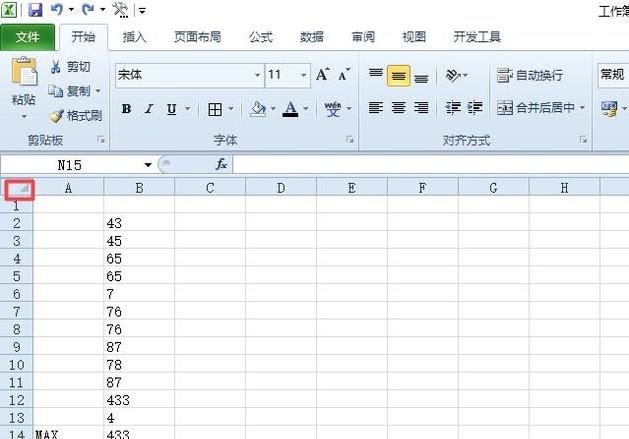Open the 对齐方式 dialog launcher
Screen dimensions: 629x439
(583, 140)
